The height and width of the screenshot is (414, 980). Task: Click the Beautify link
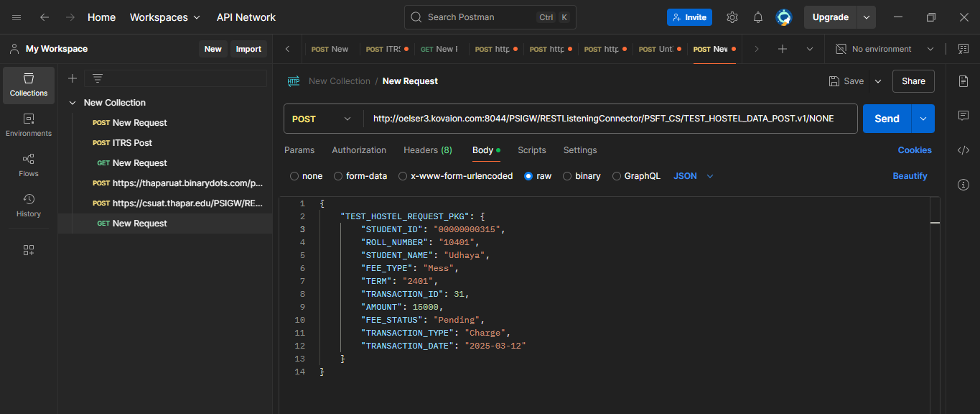point(910,176)
